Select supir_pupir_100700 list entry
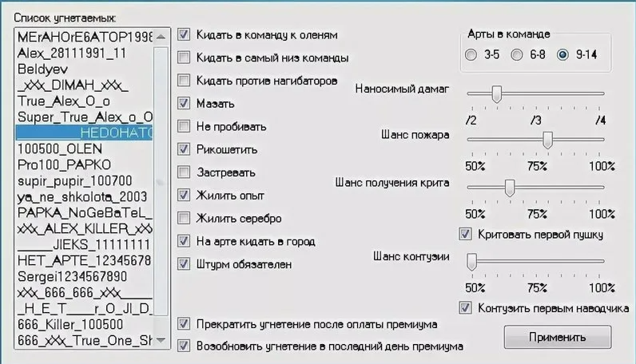This screenshot has height=364, width=636. point(85,180)
